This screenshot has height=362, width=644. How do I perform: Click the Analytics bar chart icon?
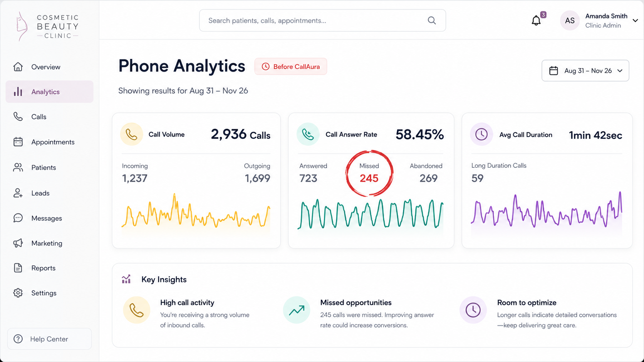(18, 92)
